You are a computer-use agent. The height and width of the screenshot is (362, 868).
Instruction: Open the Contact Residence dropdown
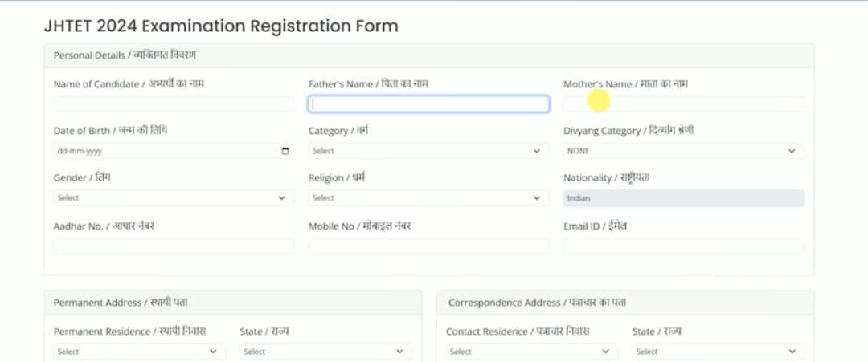pos(532,352)
